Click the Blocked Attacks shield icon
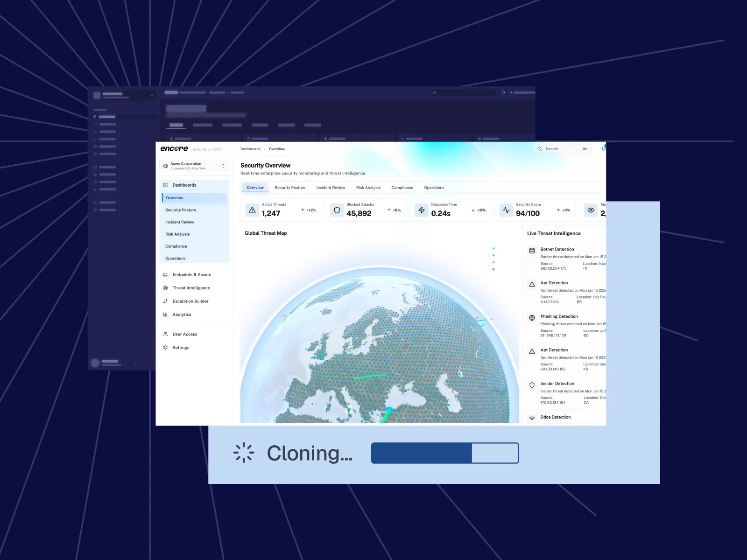747x560 pixels. (337, 210)
